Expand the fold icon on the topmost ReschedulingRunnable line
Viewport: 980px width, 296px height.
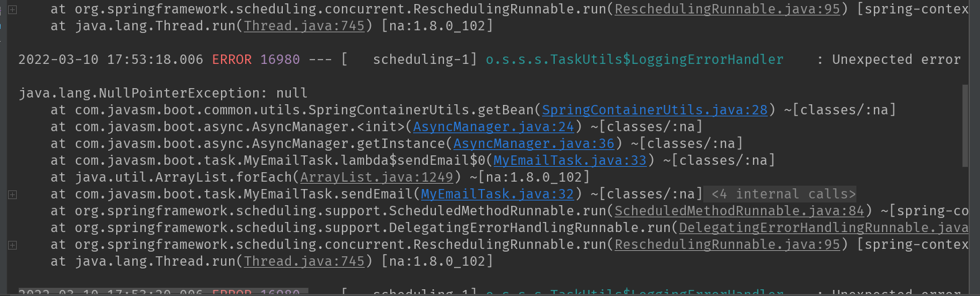(x=12, y=9)
